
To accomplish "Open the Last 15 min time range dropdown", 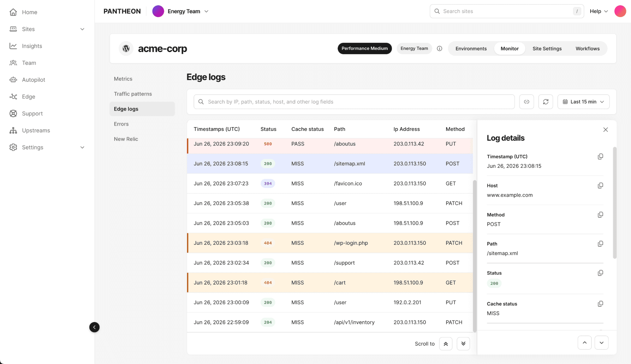I will tap(583, 102).
